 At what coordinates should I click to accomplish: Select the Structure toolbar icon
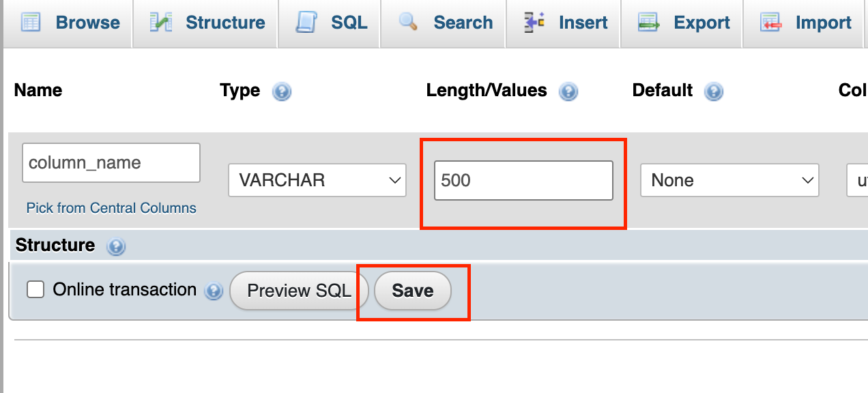coord(160,22)
